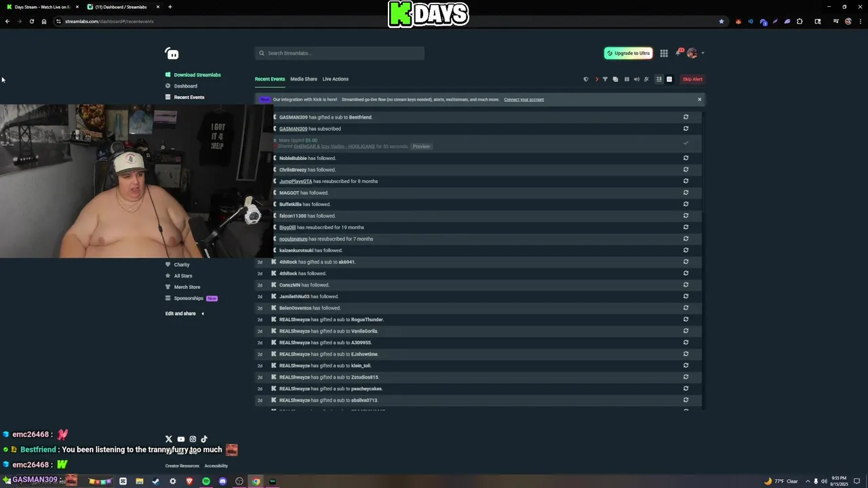Select Recent Events in the sidebar
Screen dimensions: 868x488
184,97
